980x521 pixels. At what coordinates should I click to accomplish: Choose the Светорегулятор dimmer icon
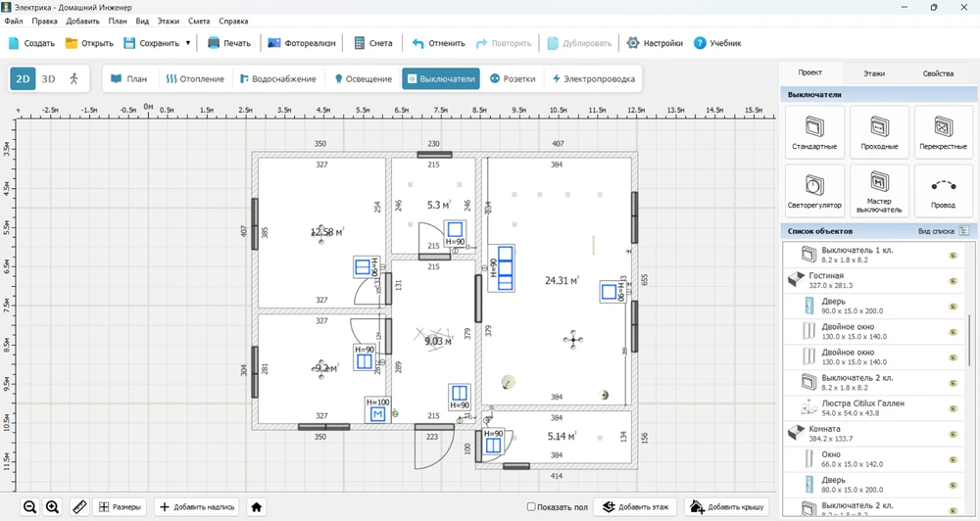(814, 190)
